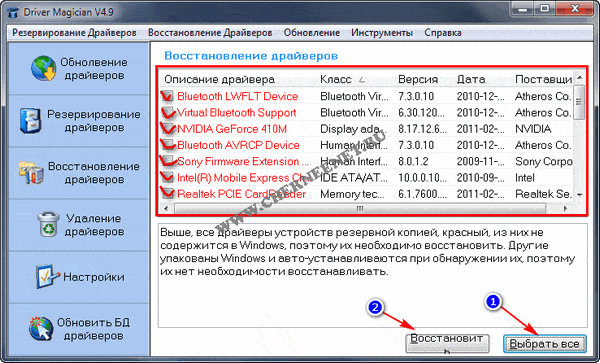Uncheck Bluetooth AVRCP Device driver
Image resolution: width=600 pixels, height=363 pixels.
[167, 145]
